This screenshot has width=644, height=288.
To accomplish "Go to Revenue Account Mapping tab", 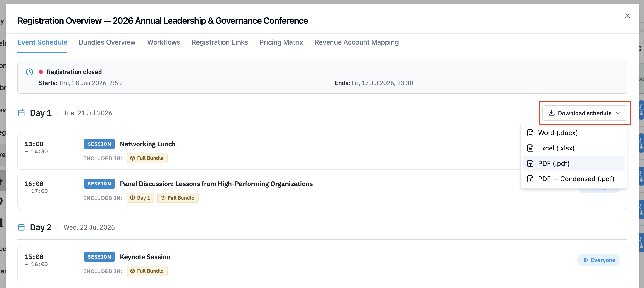I will click(356, 42).
